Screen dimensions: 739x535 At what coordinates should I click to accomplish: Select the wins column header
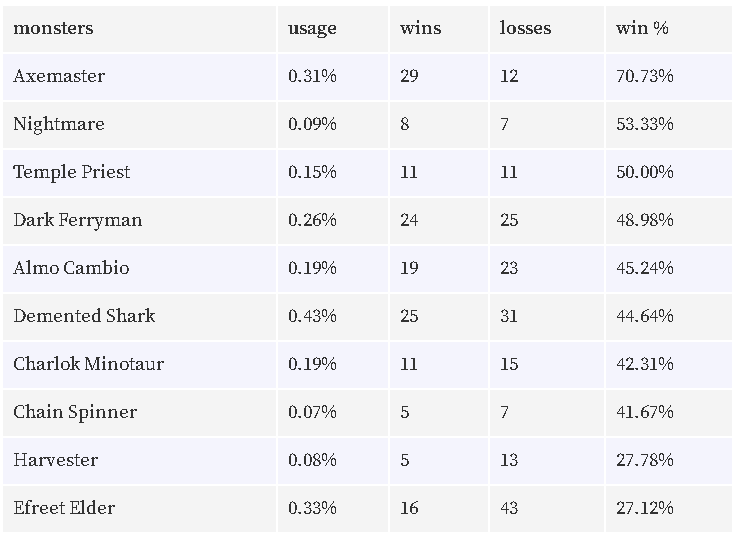420,28
